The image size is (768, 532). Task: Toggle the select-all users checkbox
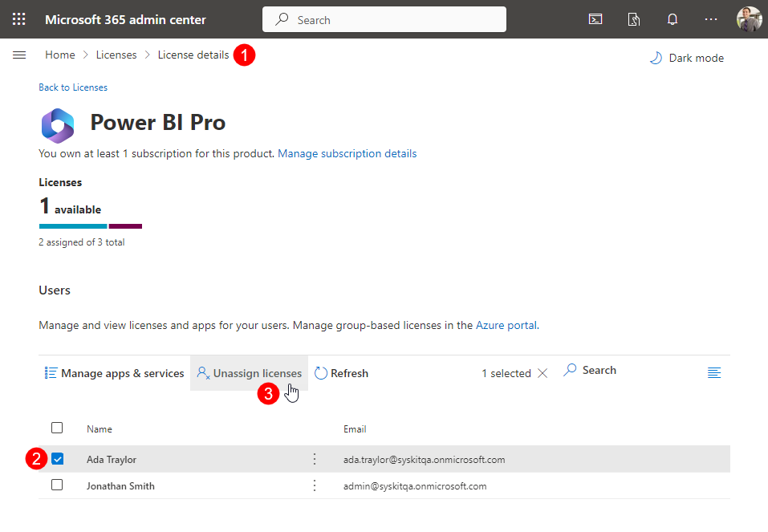57,428
